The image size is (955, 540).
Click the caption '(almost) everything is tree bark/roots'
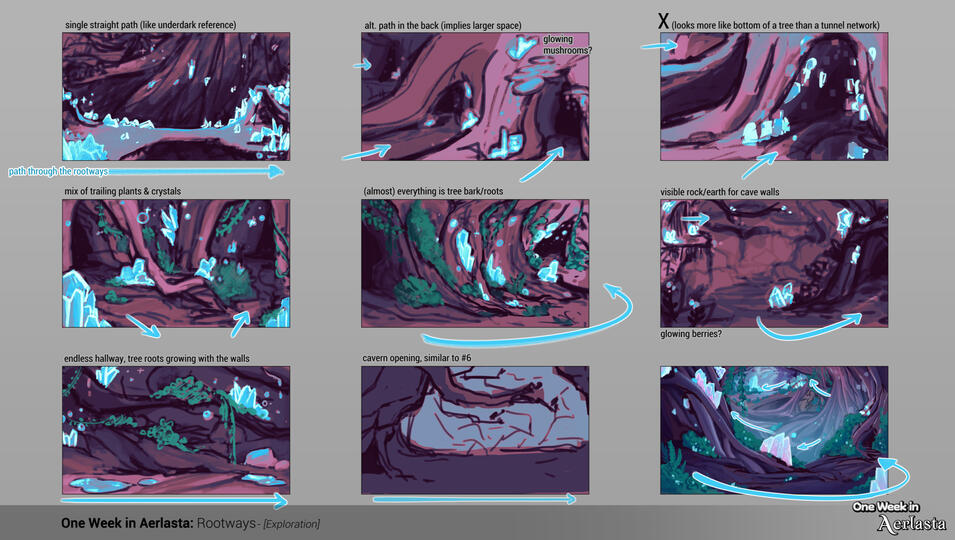[433, 191]
